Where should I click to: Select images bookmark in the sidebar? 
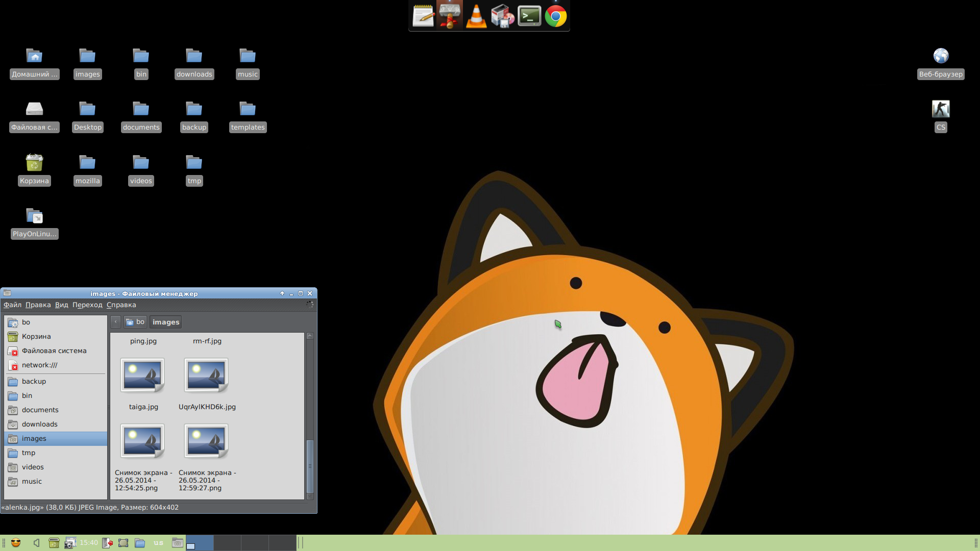(x=56, y=438)
